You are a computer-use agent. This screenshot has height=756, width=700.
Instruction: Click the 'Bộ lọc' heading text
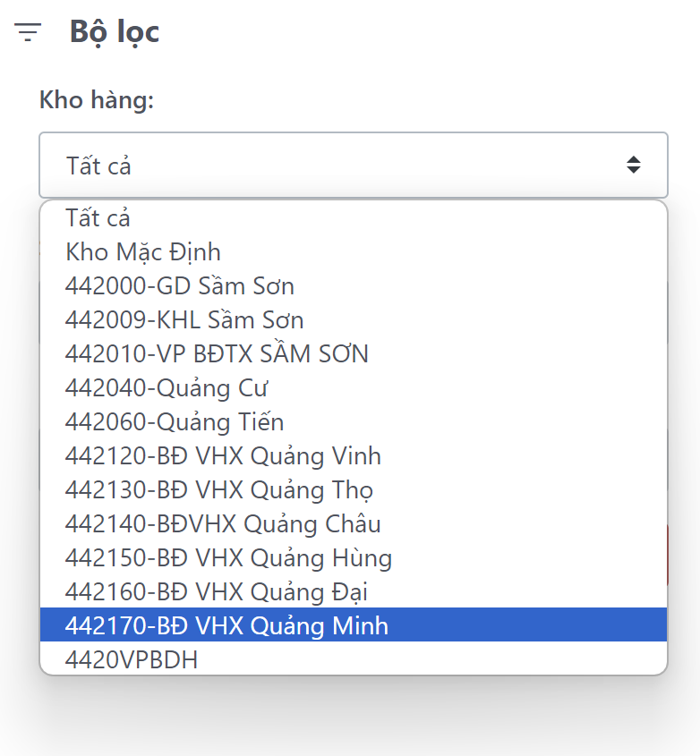click(x=115, y=32)
